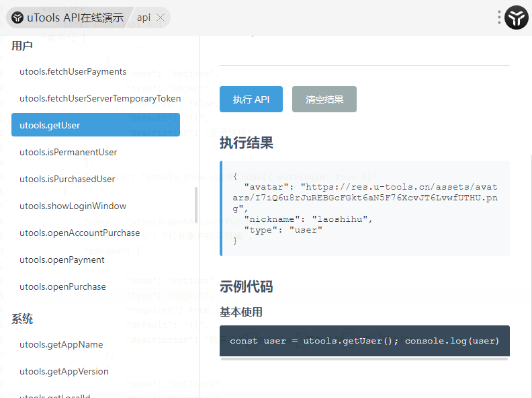Select utools.fetchUserPayments in sidebar
532x398 pixels.
pos(73,72)
